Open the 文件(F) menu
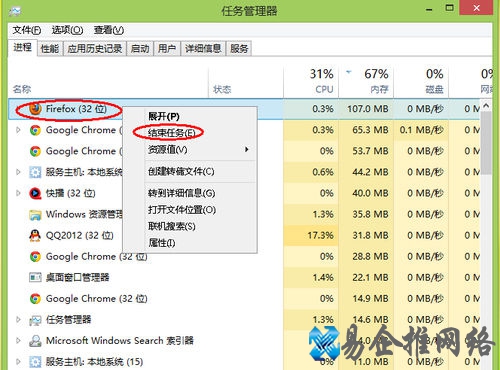This screenshot has width=500, height=370. 27,30
